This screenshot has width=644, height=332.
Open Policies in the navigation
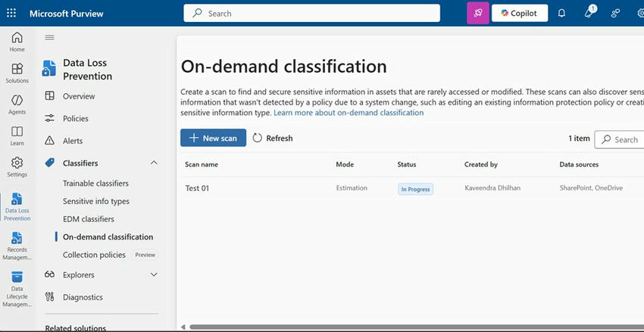coord(76,118)
